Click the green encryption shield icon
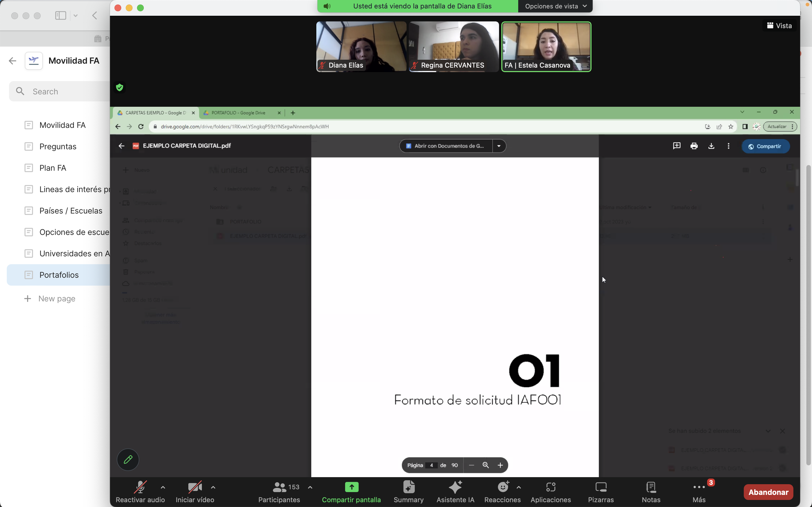 [x=120, y=88]
